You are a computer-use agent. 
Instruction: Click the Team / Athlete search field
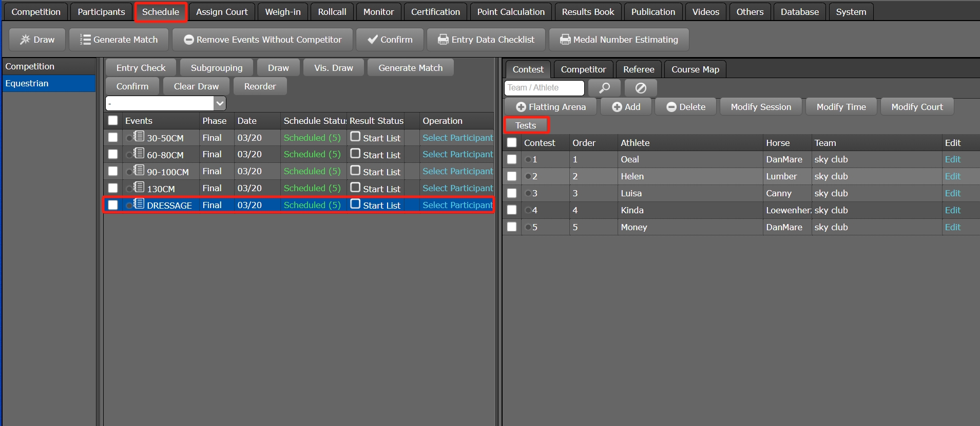click(544, 88)
